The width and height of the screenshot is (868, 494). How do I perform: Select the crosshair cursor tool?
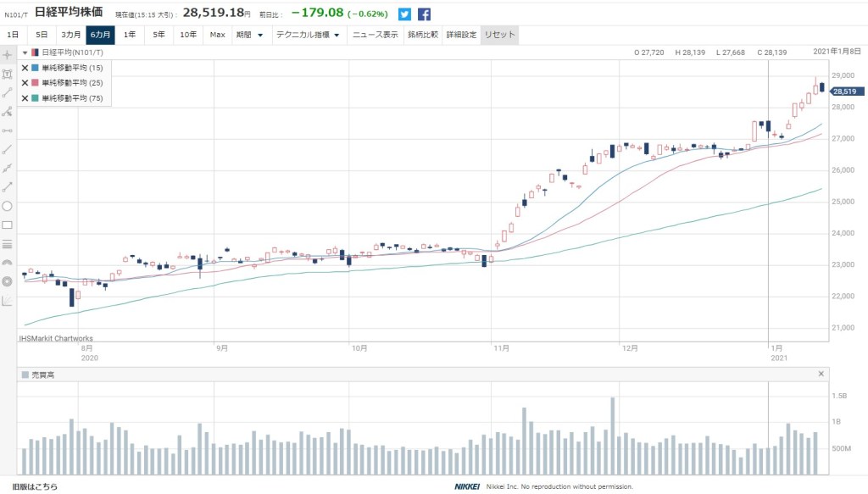tap(8, 54)
